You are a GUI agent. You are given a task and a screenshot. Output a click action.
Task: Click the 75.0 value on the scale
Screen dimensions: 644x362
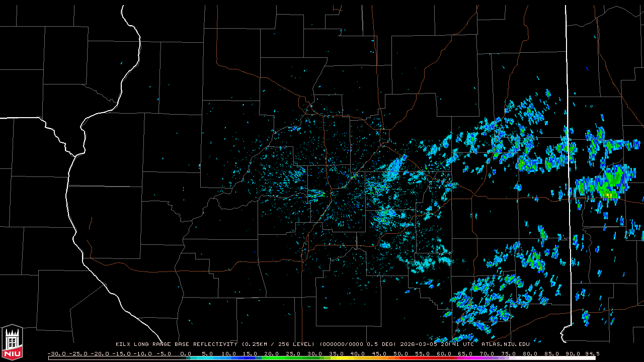click(x=508, y=353)
